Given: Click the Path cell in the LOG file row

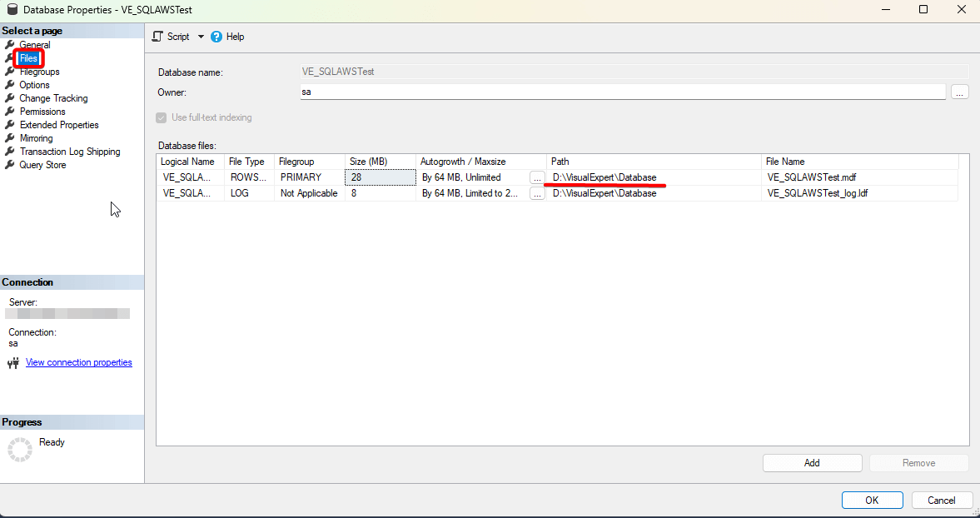Looking at the screenshot, I should tap(654, 194).
